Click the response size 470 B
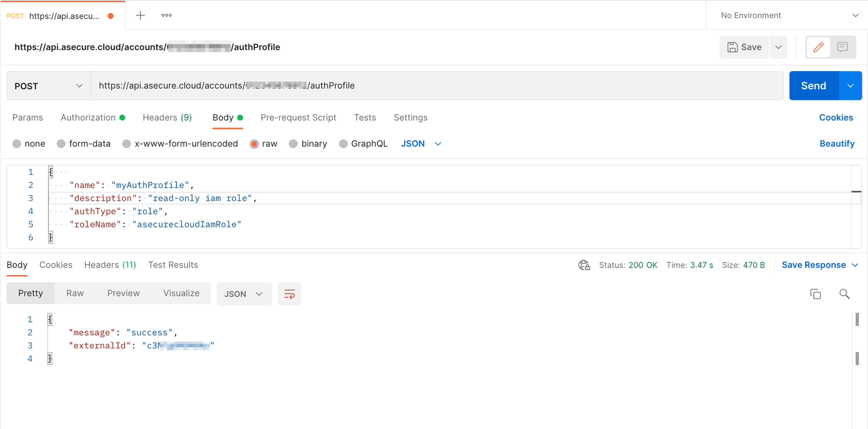868x429 pixels. [x=754, y=265]
